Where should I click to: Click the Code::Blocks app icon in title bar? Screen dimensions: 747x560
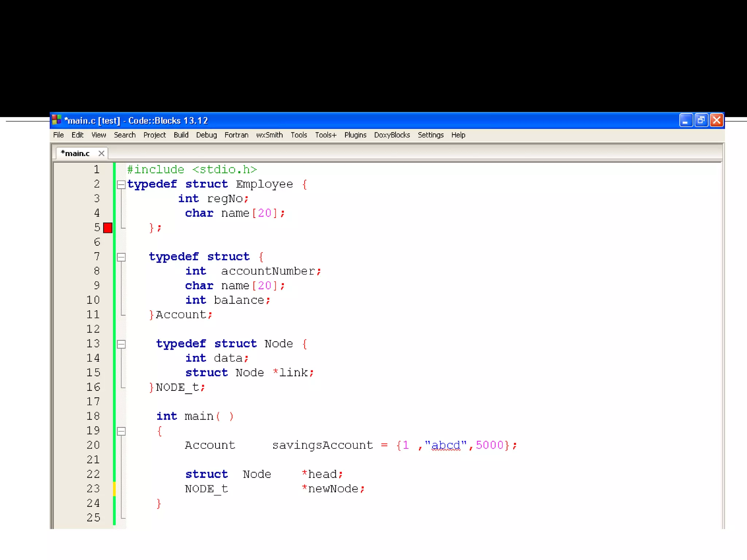click(x=57, y=120)
